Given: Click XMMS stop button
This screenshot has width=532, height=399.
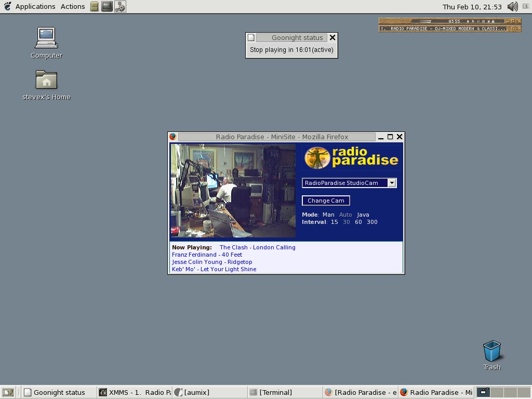Looking at the screenshot, I should [483, 21].
